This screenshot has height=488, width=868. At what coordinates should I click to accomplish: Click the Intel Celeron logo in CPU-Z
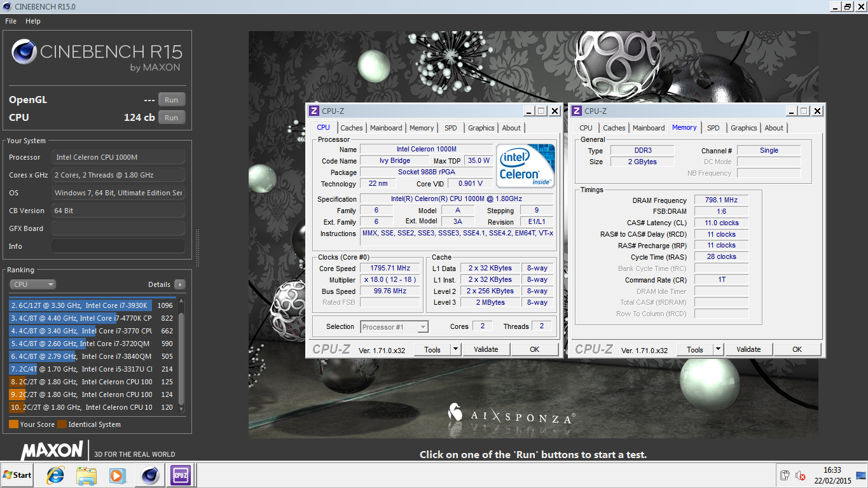(x=526, y=166)
